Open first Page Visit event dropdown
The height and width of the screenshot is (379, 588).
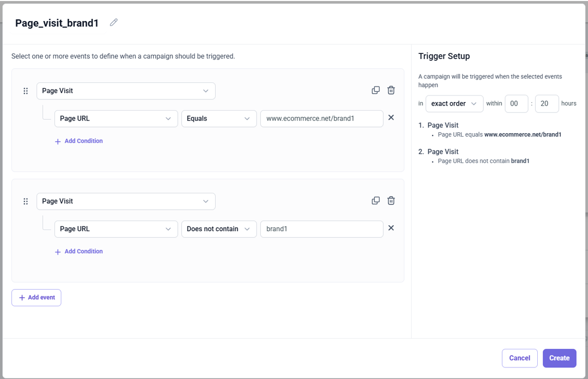126,91
